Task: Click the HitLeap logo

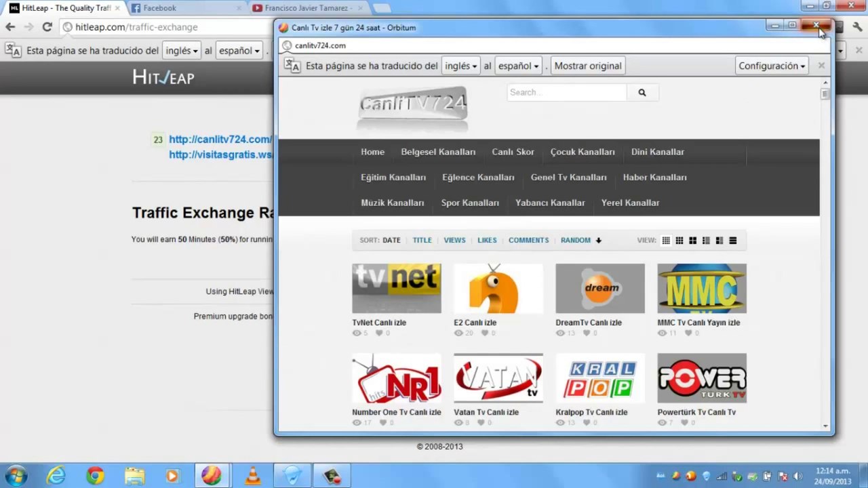Action: 163,77
